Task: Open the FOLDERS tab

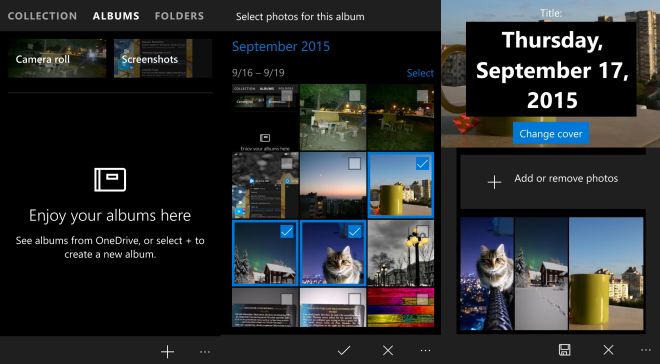Action: click(179, 16)
